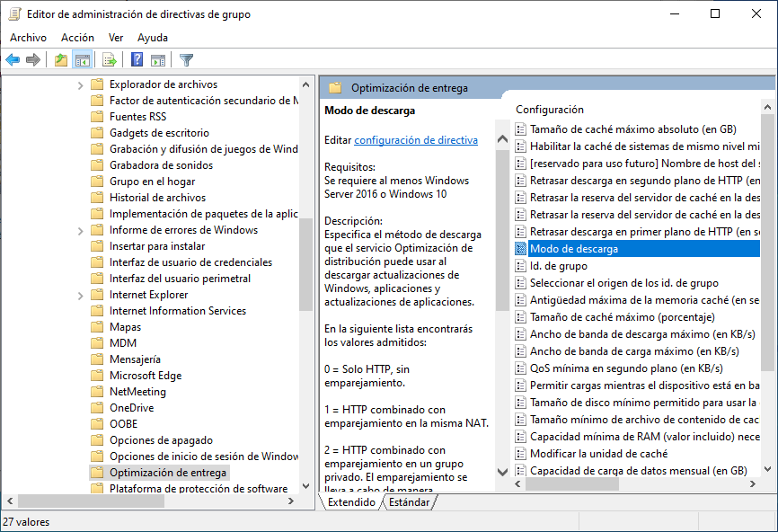The width and height of the screenshot is (778, 532).
Task: Click description pane scroll-up arrow
Action: (x=502, y=139)
